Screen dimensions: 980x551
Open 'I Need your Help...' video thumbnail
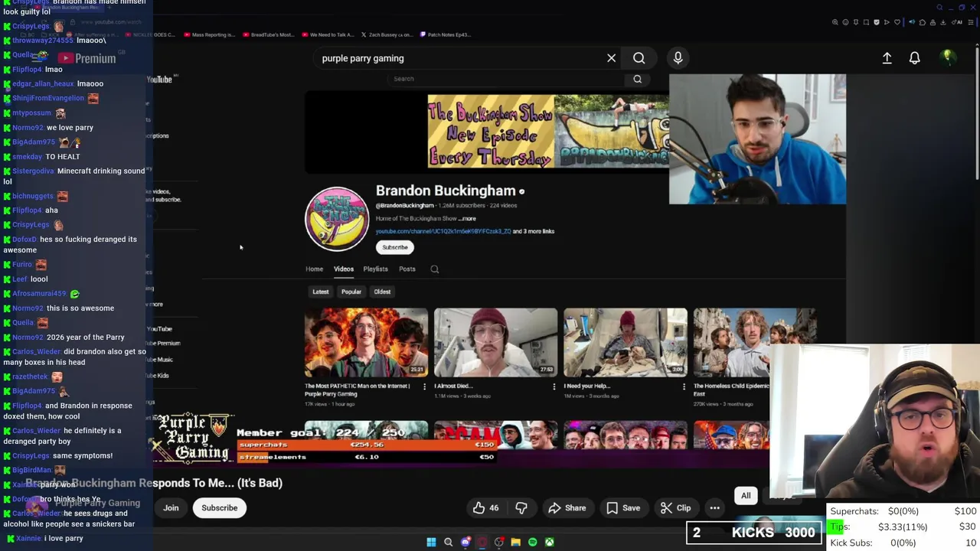625,342
